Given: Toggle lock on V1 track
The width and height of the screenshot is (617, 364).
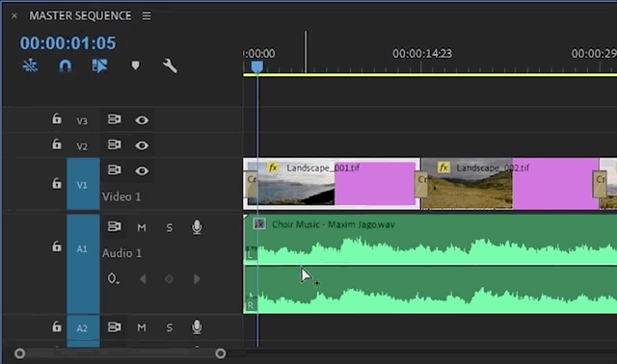Looking at the screenshot, I should (57, 183).
